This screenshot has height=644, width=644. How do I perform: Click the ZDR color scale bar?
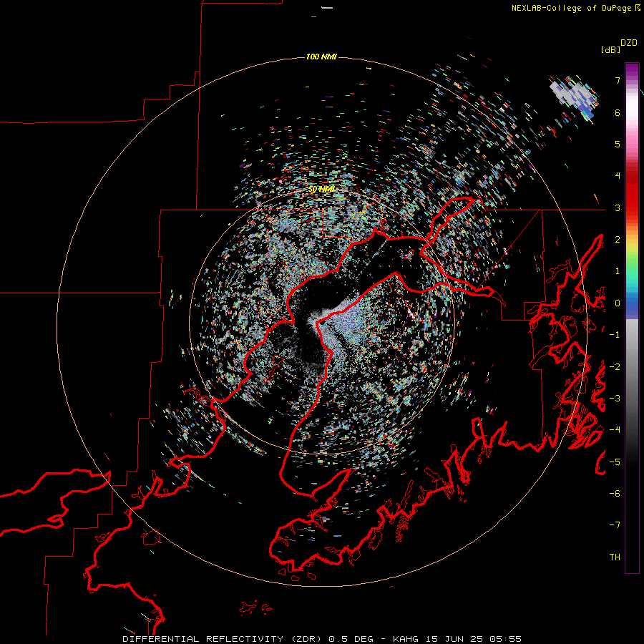coord(632,318)
